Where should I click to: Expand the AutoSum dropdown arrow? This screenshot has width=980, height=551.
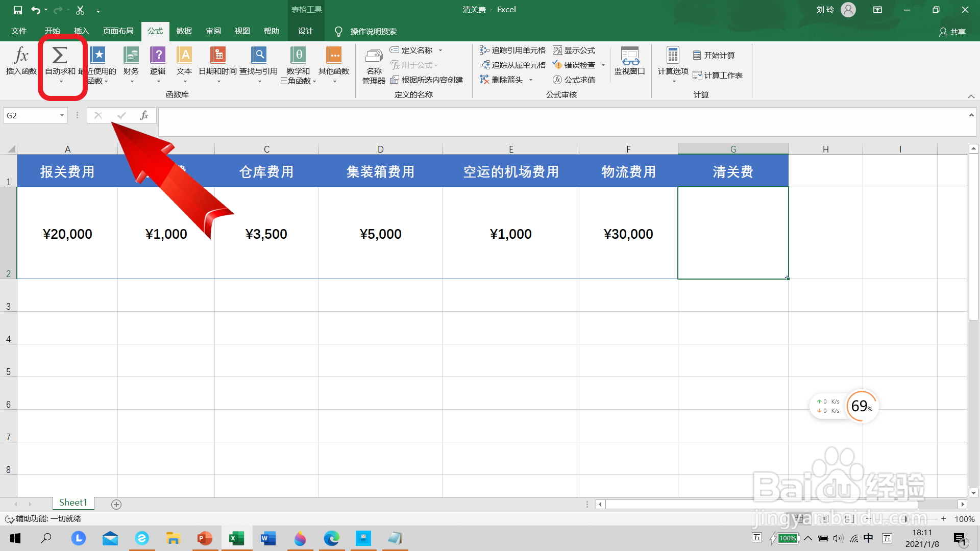click(x=61, y=82)
